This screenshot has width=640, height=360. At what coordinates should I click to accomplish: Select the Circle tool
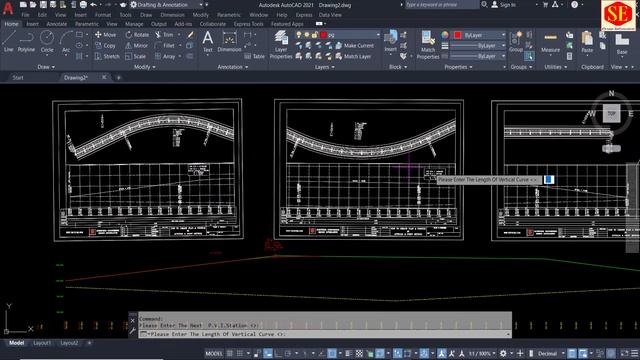click(x=47, y=41)
